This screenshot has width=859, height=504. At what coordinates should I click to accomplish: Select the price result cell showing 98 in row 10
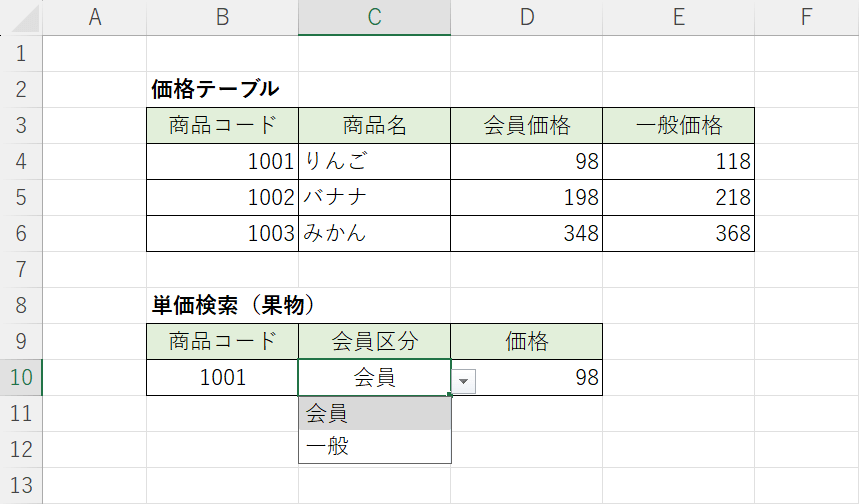[x=526, y=377]
